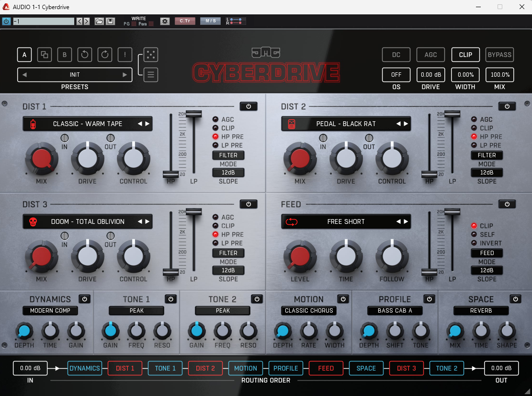
Task: Open the folder load preset icon
Action: click(99, 22)
